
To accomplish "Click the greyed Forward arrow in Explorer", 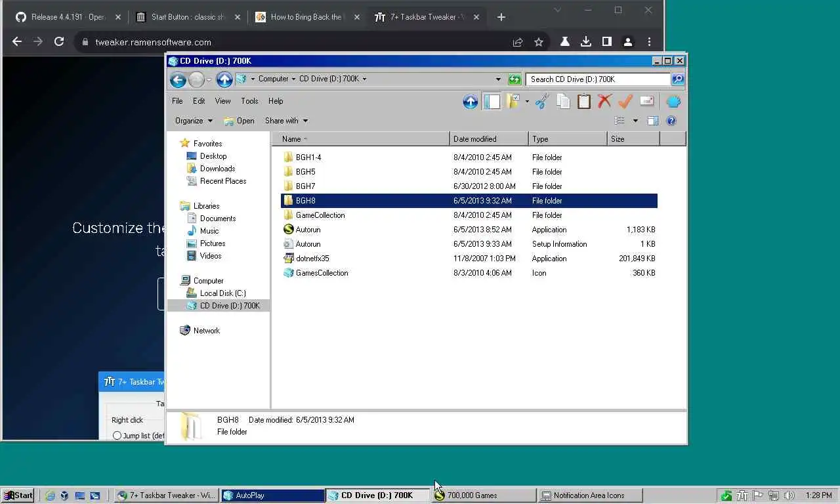I will (x=196, y=79).
